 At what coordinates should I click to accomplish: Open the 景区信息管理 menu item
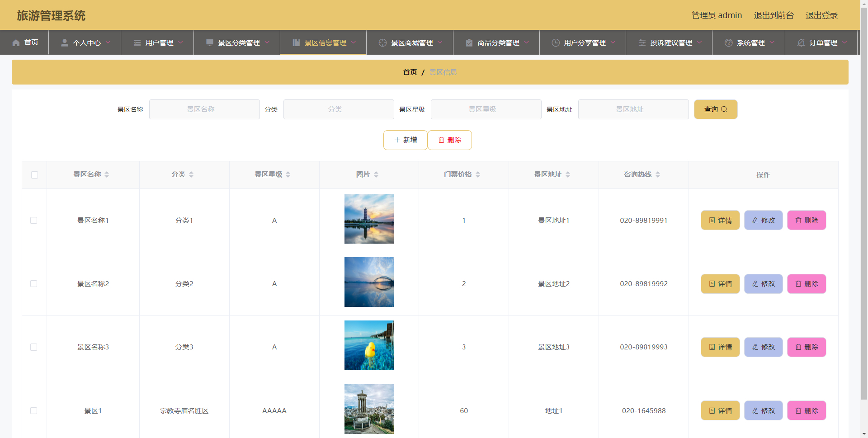coord(325,42)
